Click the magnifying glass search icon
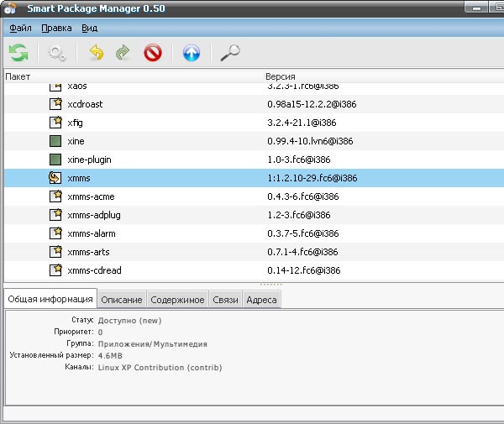The width and height of the screenshot is (504, 424). point(230,52)
